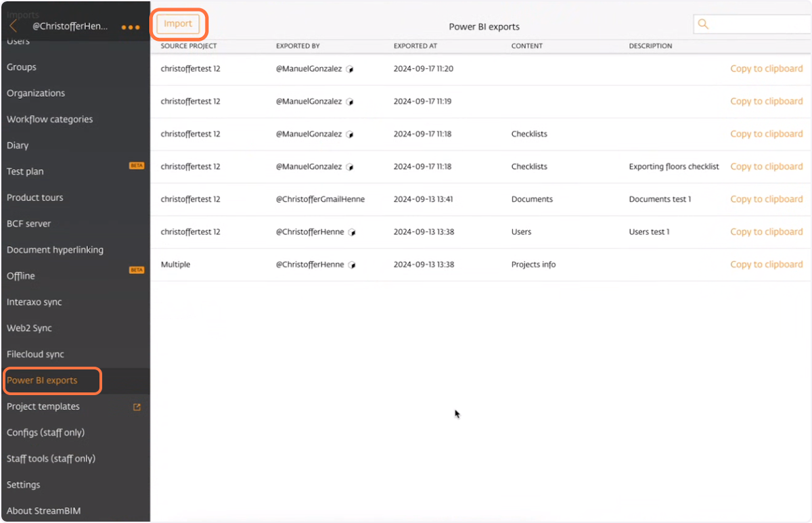This screenshot has width=812, height=523.
Task: Click the BETA badge next to Test plan
Action: [x=137, y=165]
